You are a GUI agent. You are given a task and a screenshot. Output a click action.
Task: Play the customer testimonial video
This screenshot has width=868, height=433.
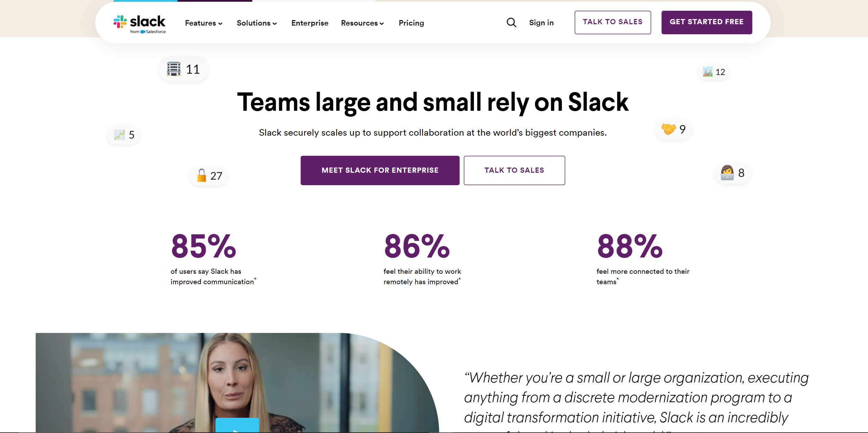[237, 425]
